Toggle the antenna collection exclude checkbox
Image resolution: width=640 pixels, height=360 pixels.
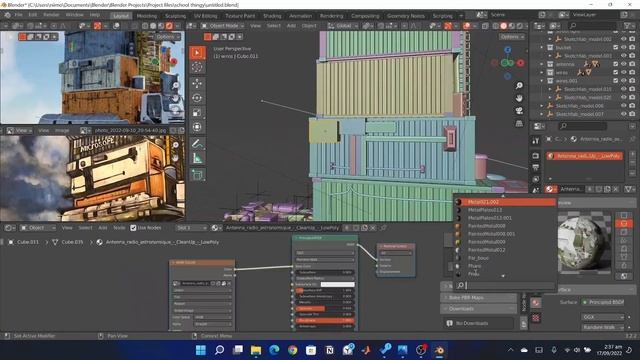pyautogui.click(x=616, y=64)
